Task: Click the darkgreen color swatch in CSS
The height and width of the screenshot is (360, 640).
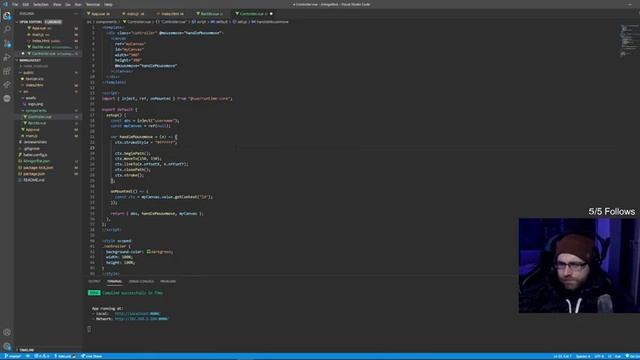Action: click(x=149, y=252)
